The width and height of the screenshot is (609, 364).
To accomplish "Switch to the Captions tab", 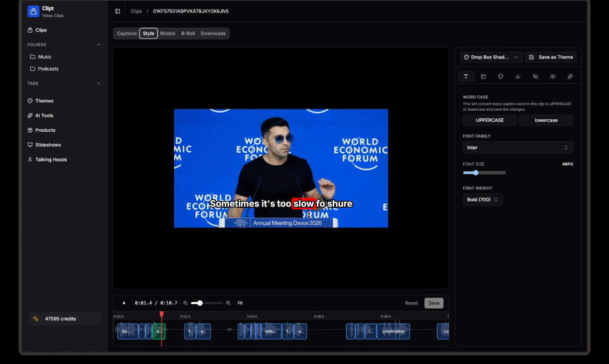I will tap(127, 34).
